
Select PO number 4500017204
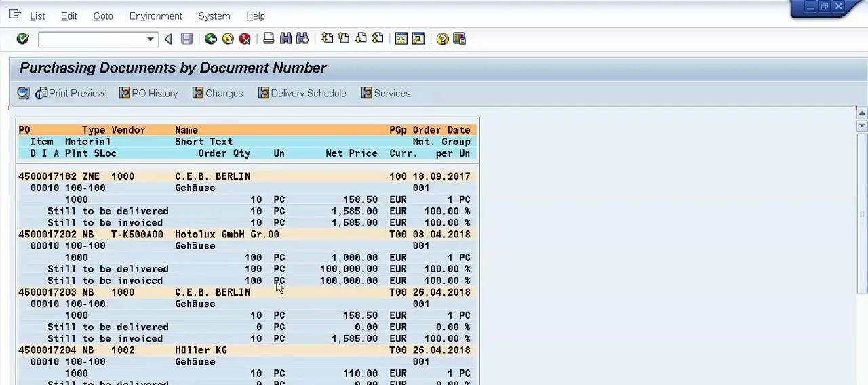(47, 350)
